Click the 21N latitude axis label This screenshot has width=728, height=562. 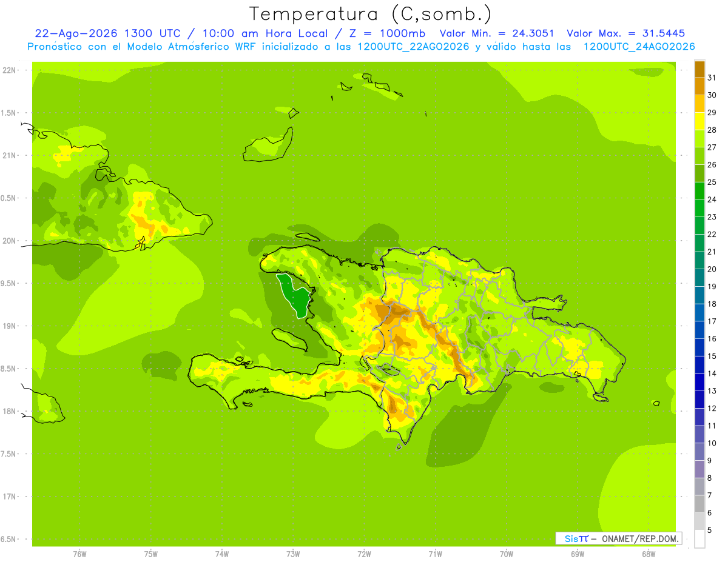pyautogui.click(x=8, y=155)
